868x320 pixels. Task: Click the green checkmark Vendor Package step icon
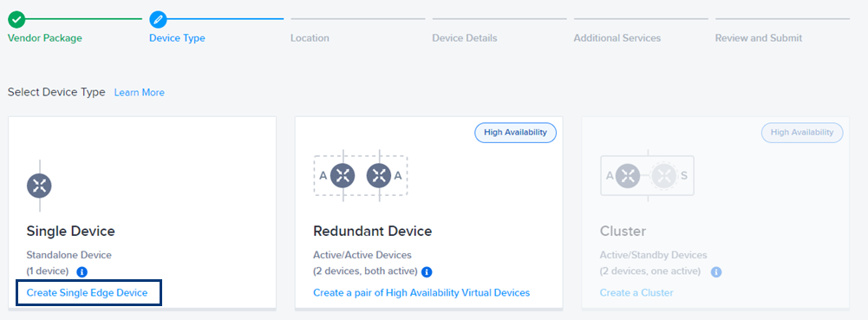(16, 19)
